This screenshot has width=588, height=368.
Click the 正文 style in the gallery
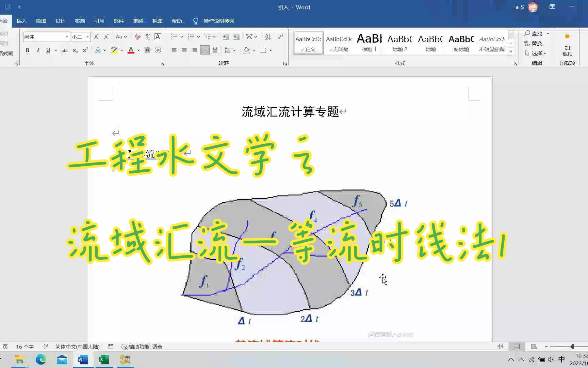pos(307,43)
